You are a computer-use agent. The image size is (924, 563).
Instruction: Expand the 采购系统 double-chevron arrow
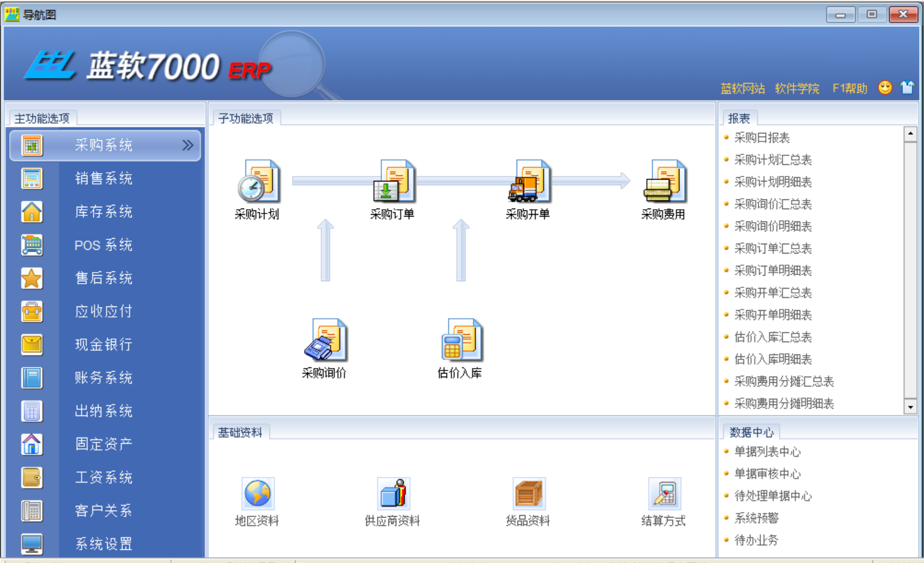pos(188,145)
